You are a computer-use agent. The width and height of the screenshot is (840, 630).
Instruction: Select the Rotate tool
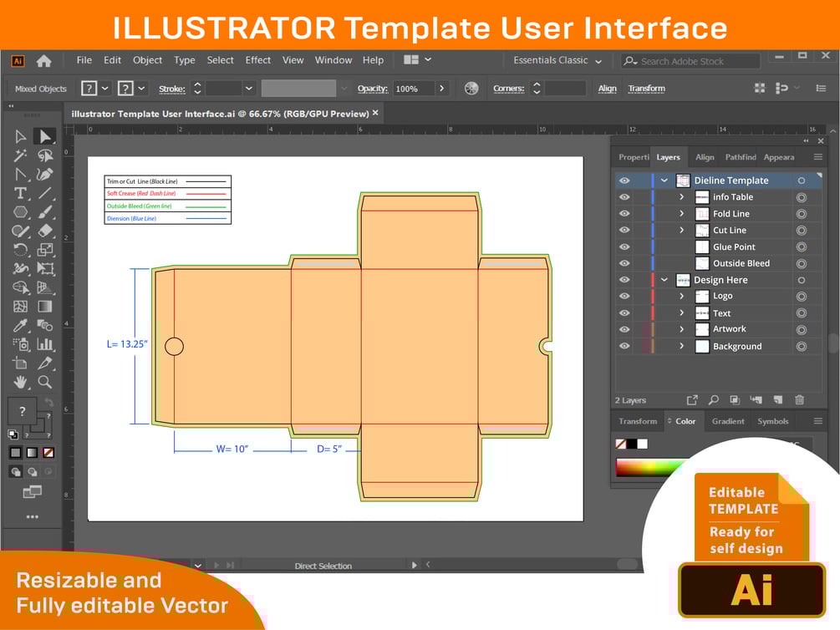20,250
